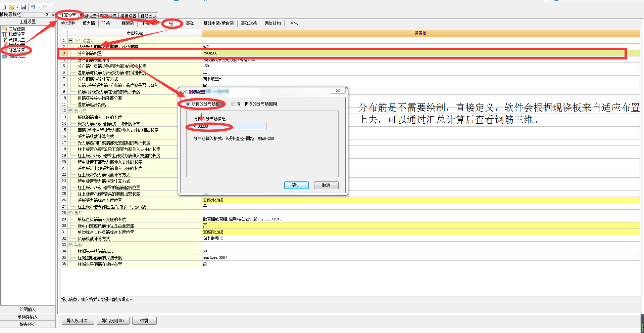
Task: Click 向下取整+1 value in row 7
Action: click(213, 79)
